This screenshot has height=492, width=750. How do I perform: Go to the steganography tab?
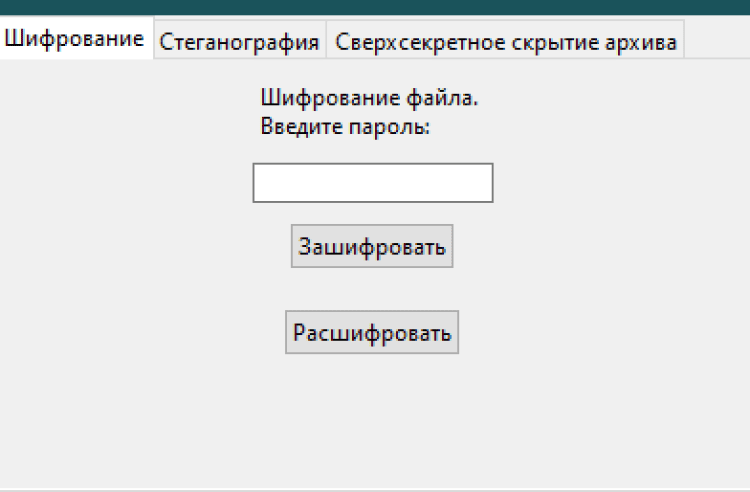click(x=239, y=42)
